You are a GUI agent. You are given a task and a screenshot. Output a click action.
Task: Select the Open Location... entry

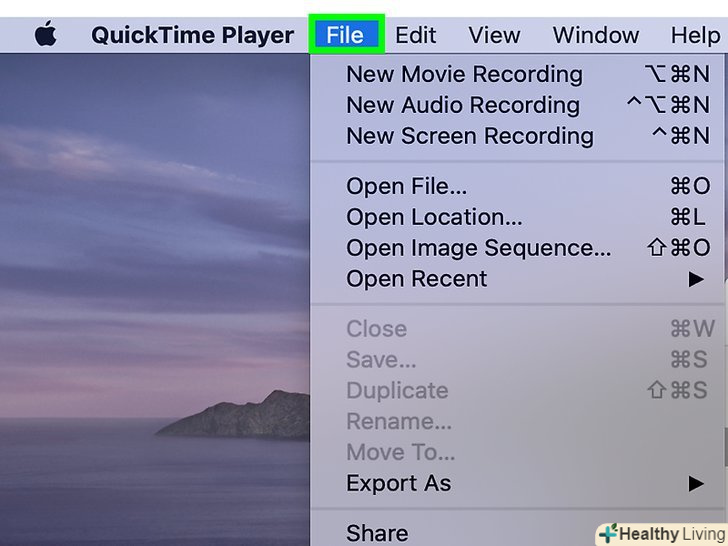pos(434,217)
